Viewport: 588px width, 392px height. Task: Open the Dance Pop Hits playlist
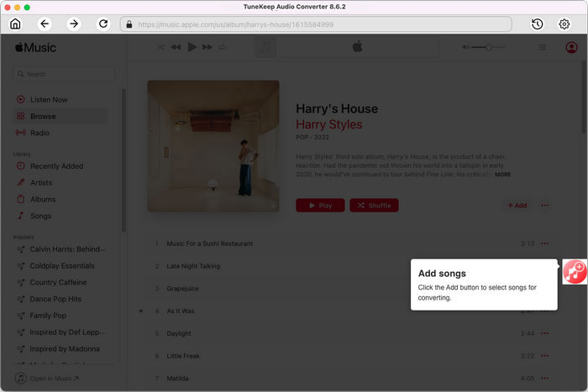tap(55, 299)
